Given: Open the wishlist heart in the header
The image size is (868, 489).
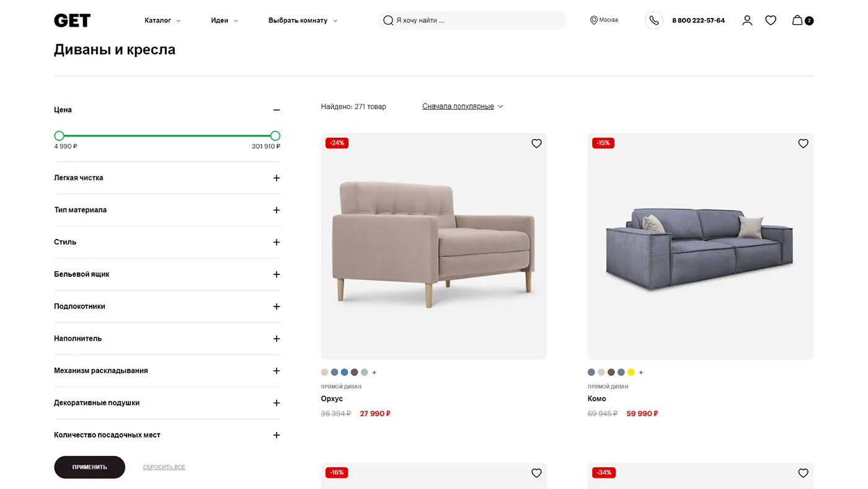Looking at the screenshot, I should pos(771,20).
